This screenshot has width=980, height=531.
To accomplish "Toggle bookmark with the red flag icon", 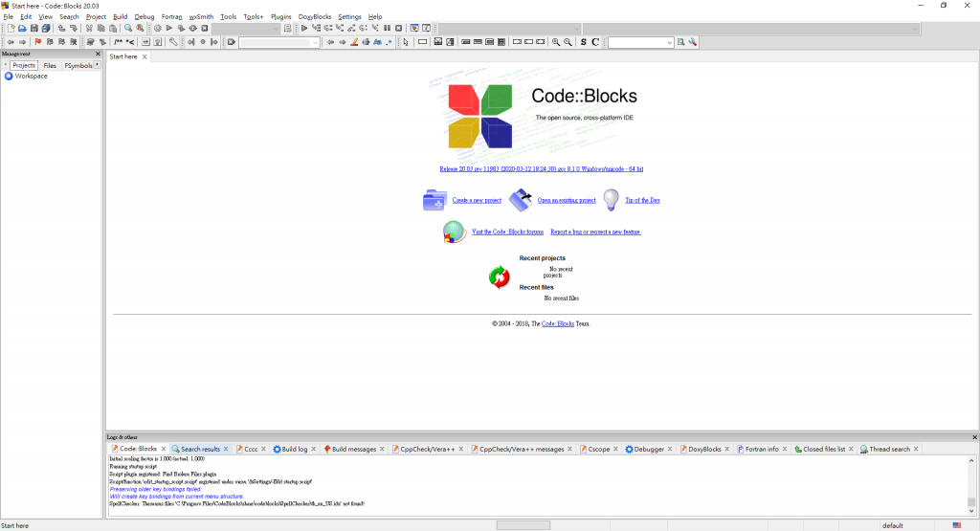I will point(37,42).
